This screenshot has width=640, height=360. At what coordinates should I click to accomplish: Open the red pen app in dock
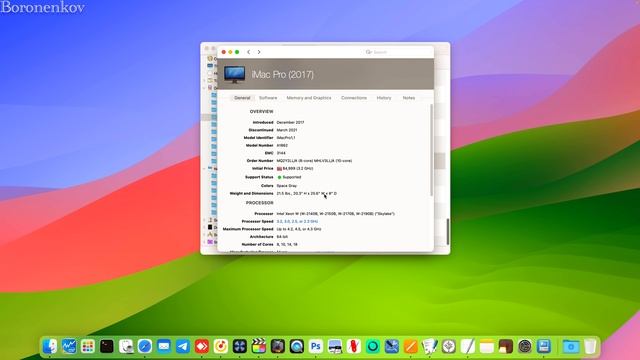pyautogui.click(x=353, y=347)
